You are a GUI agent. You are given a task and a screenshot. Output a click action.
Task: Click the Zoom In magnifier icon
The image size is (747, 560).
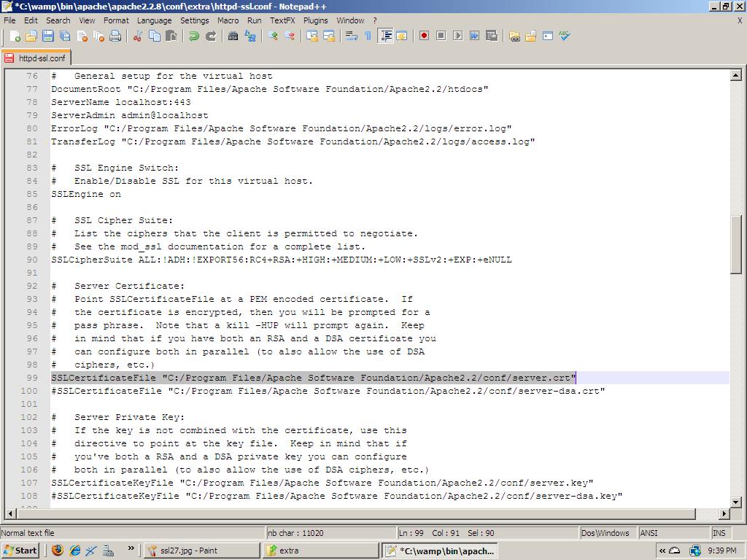pyautogui.click(x=273, y=36)
